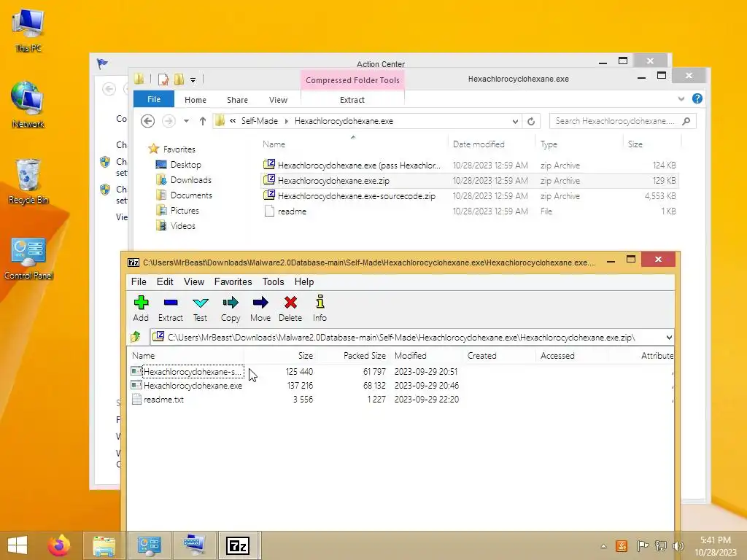Sort 7-Zip list by Name column
747x560 pixels.
pos(144,356)
